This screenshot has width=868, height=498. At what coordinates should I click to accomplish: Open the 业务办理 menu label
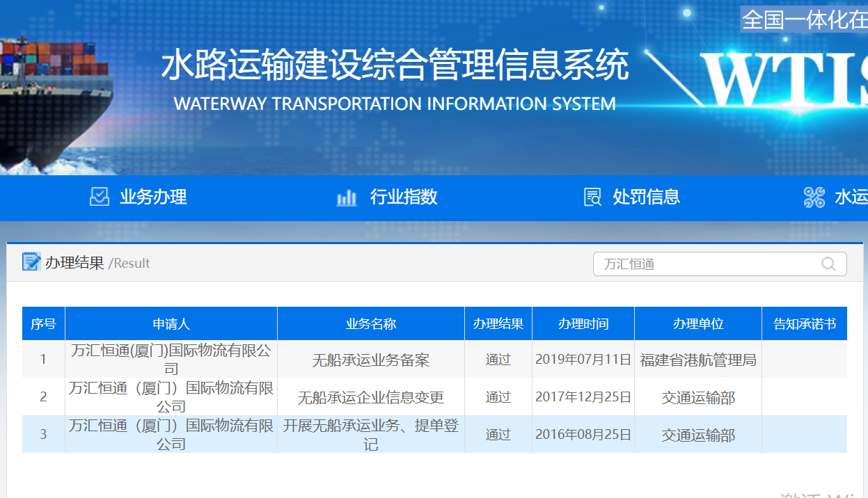[153, 198]
